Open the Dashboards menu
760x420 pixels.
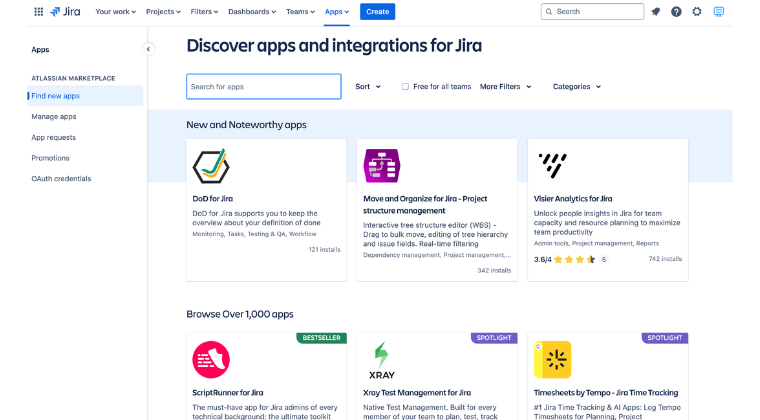pos(252,12)
